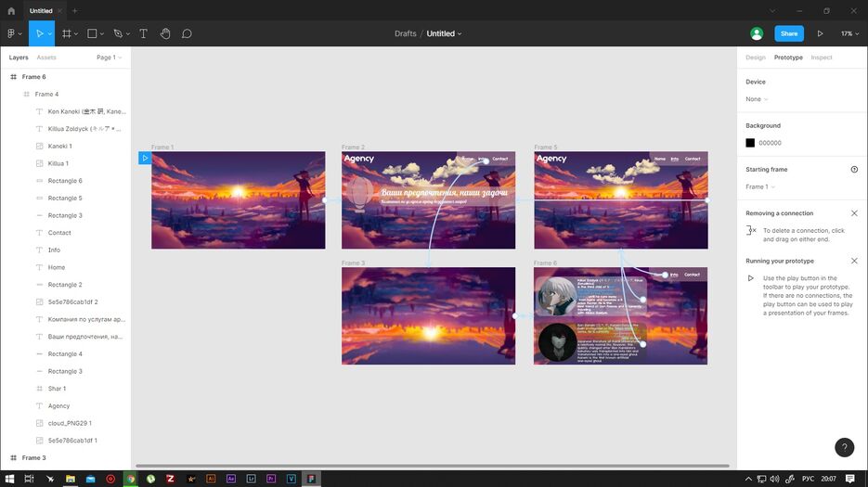The height and width of the screenshot is (487, 868).
Task: Open Chrome from taskbar
Action: (x=130, y=479)
